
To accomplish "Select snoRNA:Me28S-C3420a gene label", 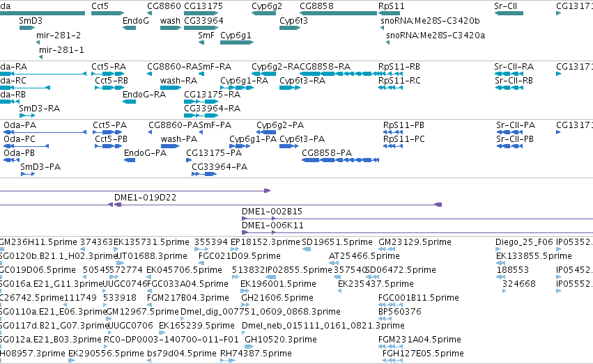I will tap(436, 35).
